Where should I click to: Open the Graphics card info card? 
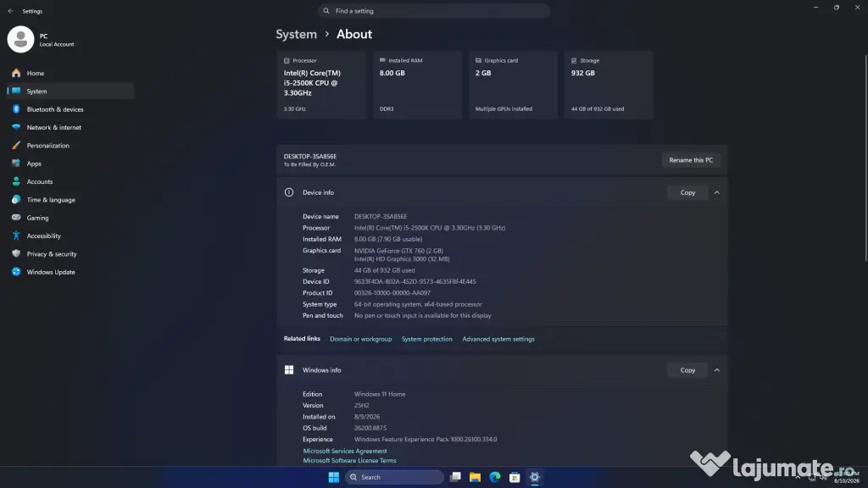tap(513, 85)
